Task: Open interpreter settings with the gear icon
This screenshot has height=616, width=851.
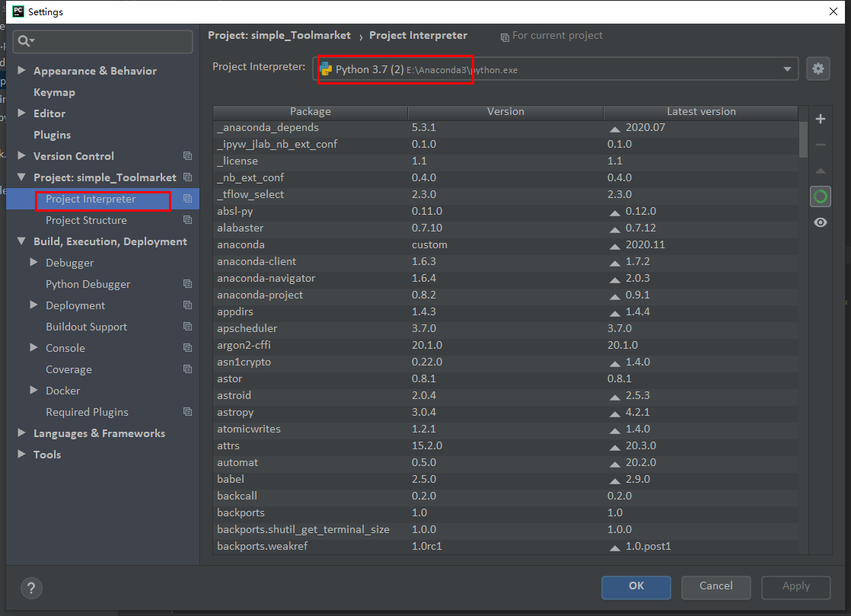Action: (x=818, y=69)
